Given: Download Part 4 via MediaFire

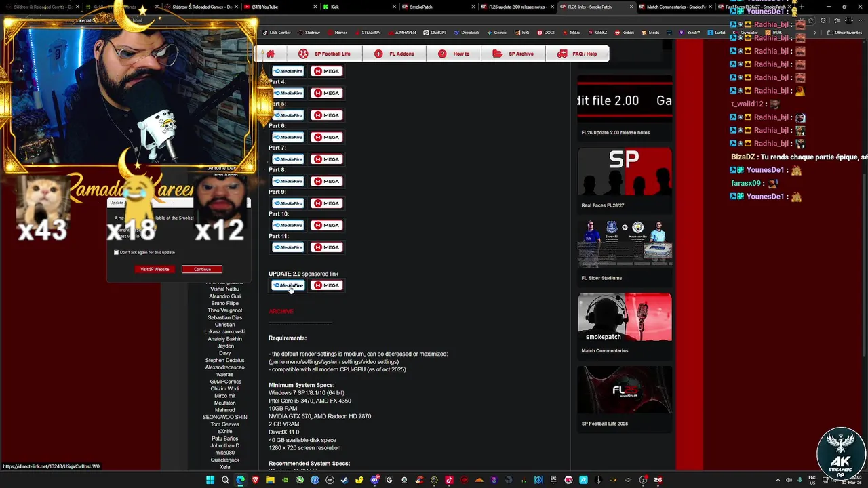Looking at the screenshot, I should tap(288, 93).
